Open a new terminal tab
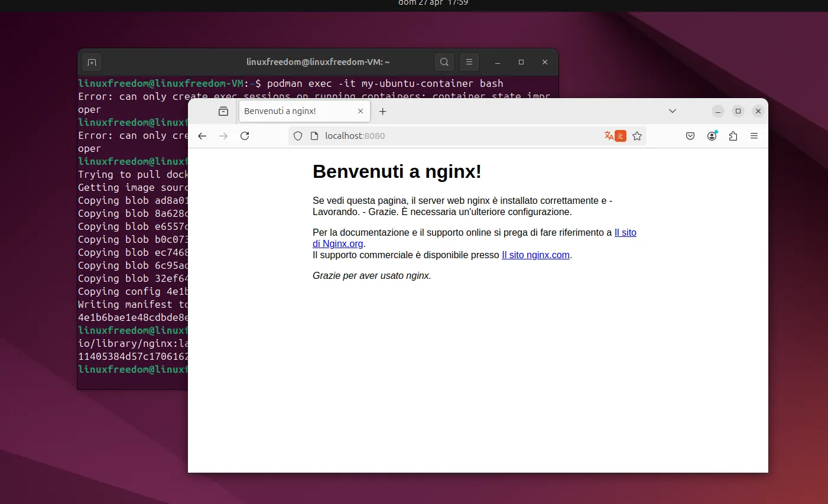Viewport: 828px width, 504px height. pyautogui.click(x=92, y=61)
